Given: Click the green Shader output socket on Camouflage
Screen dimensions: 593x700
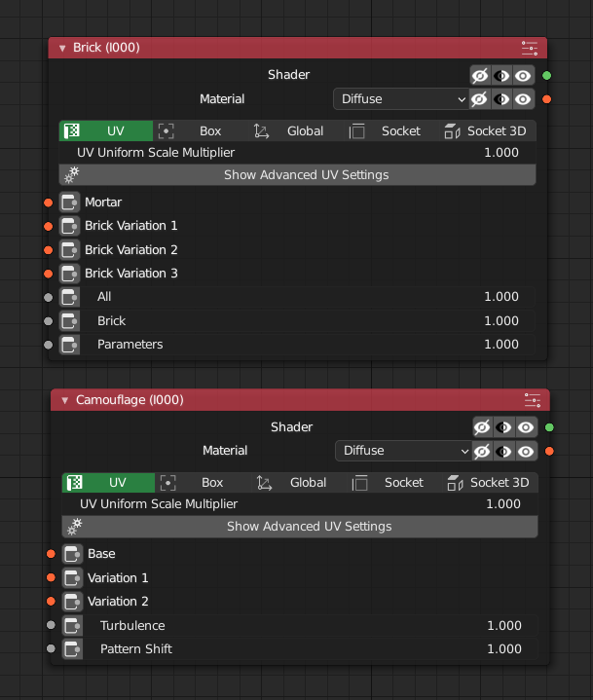Looking at the screenshot, I should [x=549, y=427].
